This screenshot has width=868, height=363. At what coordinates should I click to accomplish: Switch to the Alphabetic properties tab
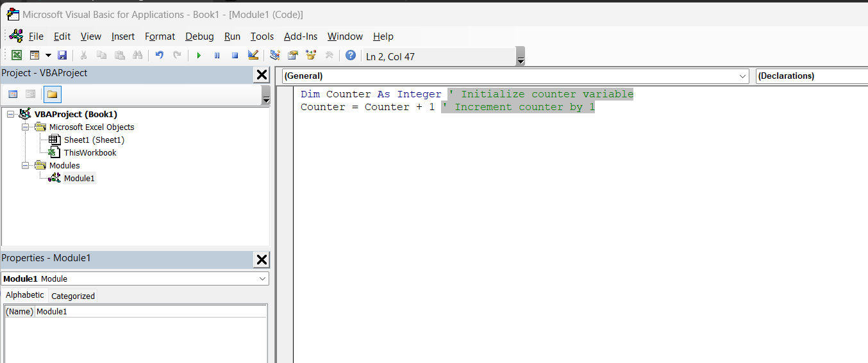25,295
